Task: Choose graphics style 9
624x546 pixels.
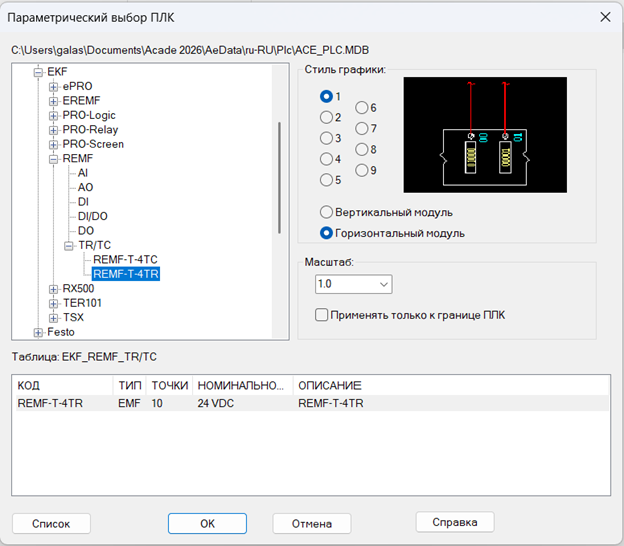Action: [362, 170]
